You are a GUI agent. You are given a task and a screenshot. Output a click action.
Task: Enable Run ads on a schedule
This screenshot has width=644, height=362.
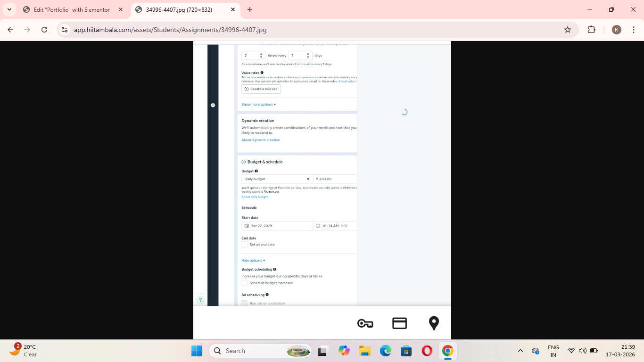pyautogui.click(x=245, y=303)
